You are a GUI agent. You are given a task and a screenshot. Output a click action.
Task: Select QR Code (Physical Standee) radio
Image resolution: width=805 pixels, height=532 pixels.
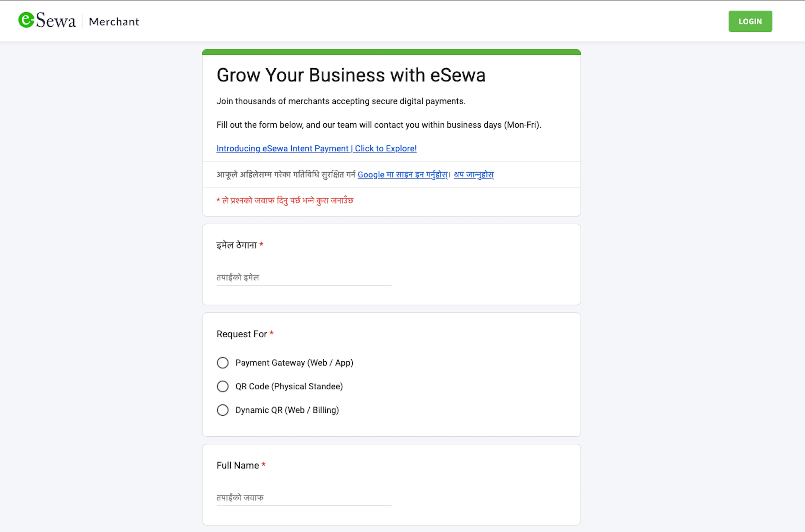pyautogui.click(x=223, y=386)
